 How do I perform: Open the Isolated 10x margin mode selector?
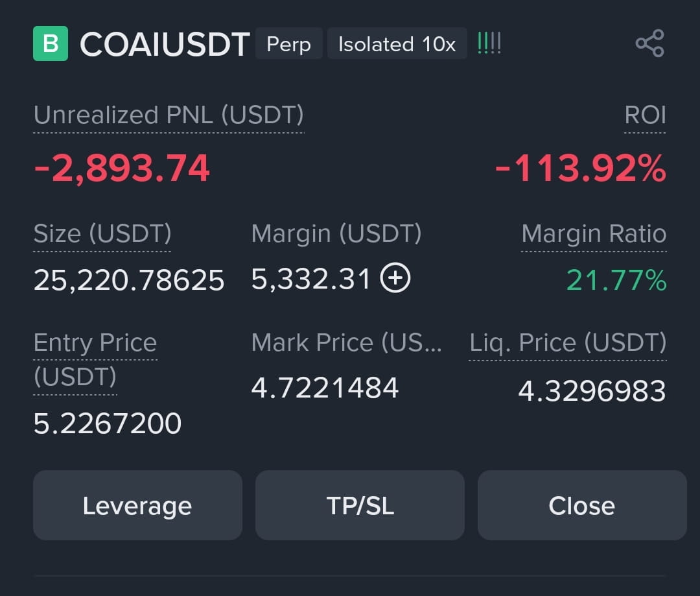point(397,44)
